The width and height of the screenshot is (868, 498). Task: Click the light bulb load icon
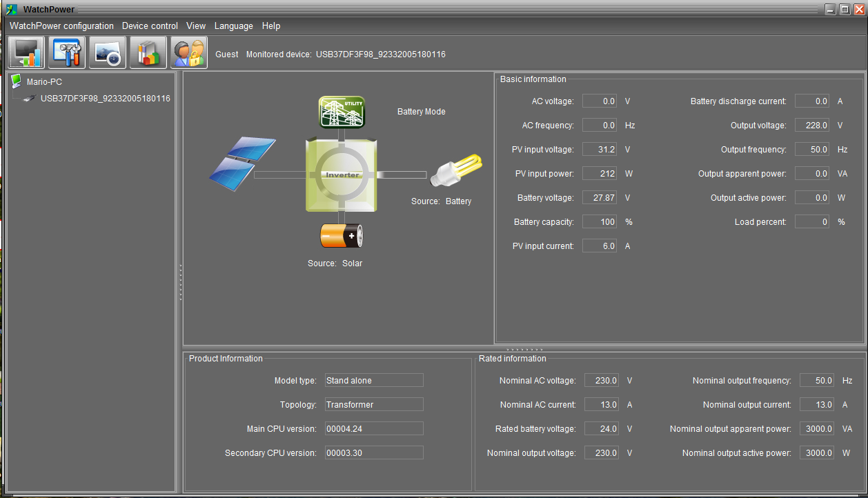point(455,170)
